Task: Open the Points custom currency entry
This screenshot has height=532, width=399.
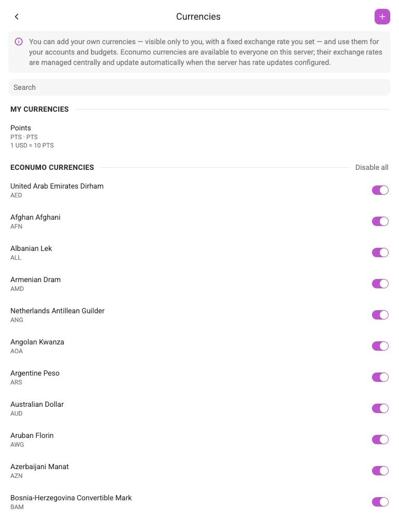Action: pyautogui.click(x=199, y=137)
